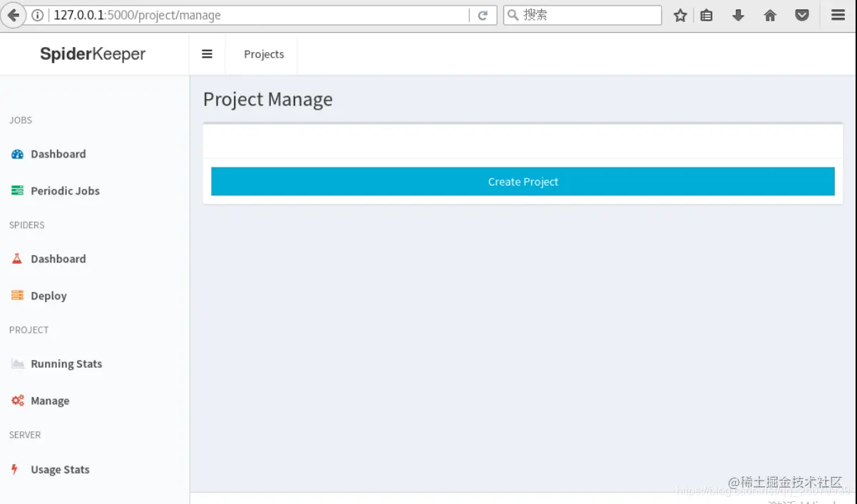Click the browser back arrow button

tap(13, 15)
